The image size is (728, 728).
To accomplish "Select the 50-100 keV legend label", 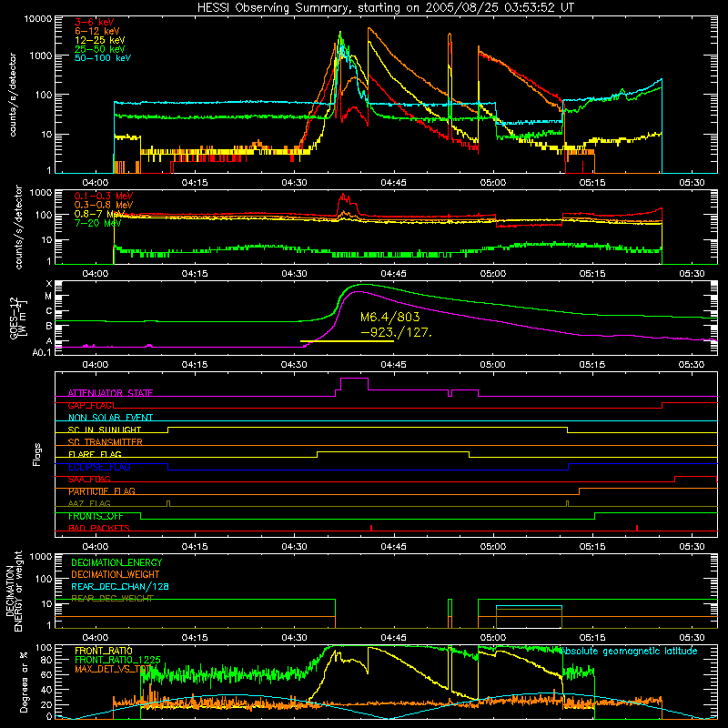I will (x=103, y=58).
